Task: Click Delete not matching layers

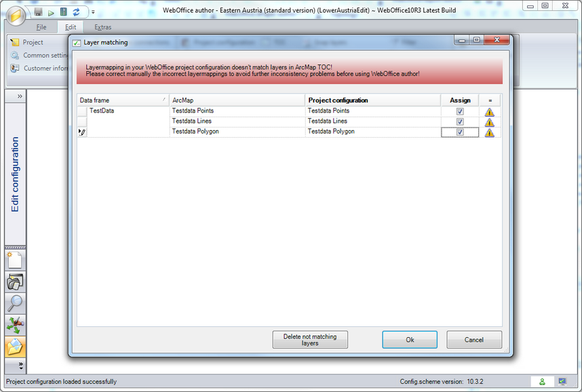Action: [310, 339]
